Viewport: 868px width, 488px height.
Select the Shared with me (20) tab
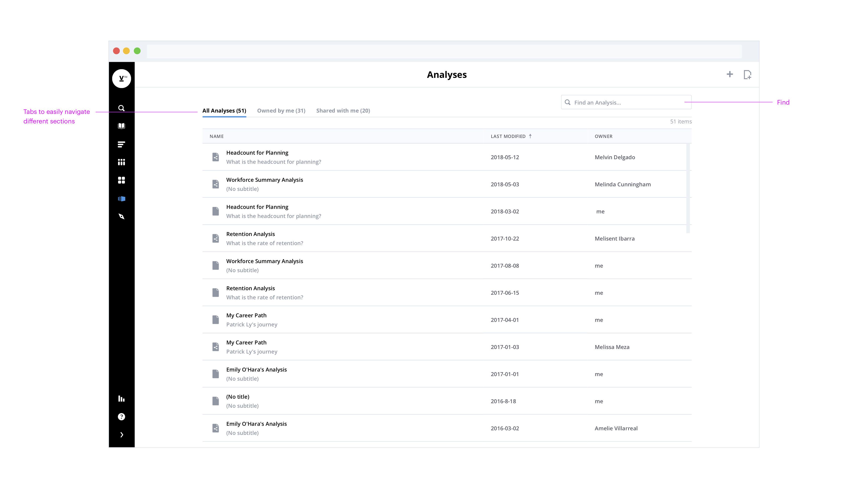point(343,110)
